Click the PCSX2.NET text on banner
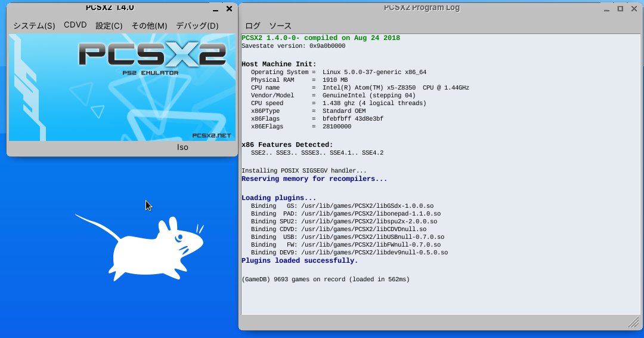 coord(212,136)
